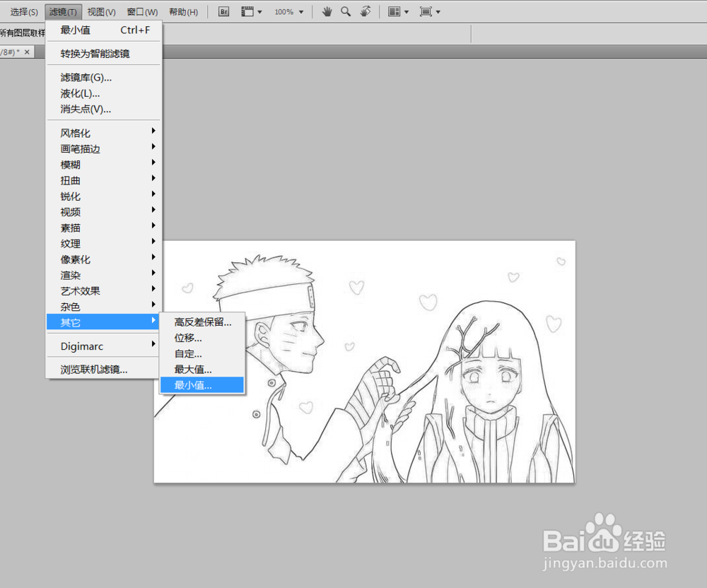
Task: Open the Arrange Documents dropdown arrow
Action: [407, 11]
